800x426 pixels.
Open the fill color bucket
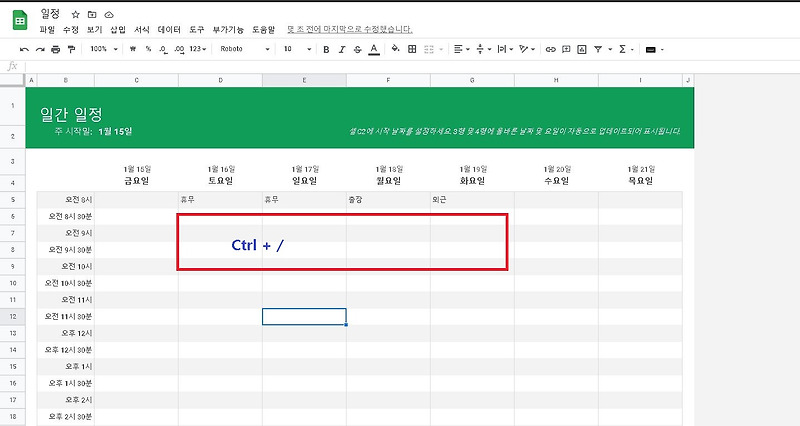[x=395, y=49]
